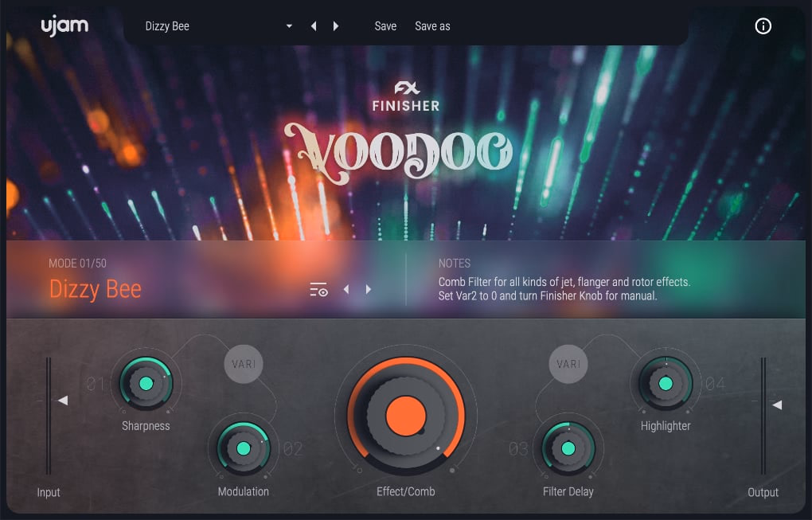The height and width of the screenshot is (520, 812).
Task: Go to previous preset in top bar
Action: pos(314,26)
